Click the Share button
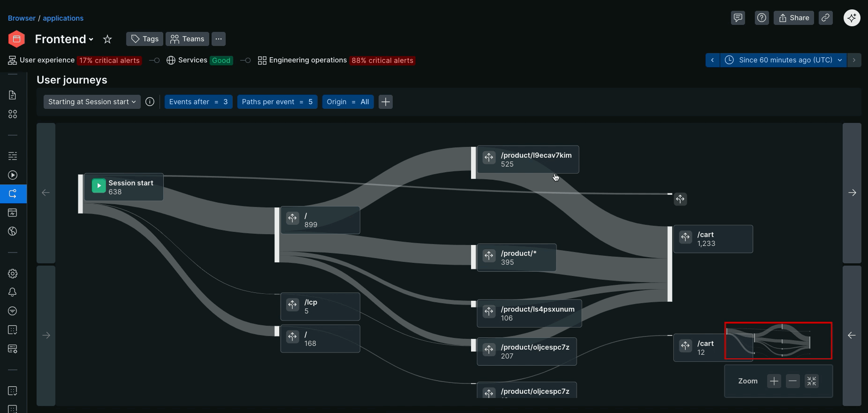 click(794, 18)
